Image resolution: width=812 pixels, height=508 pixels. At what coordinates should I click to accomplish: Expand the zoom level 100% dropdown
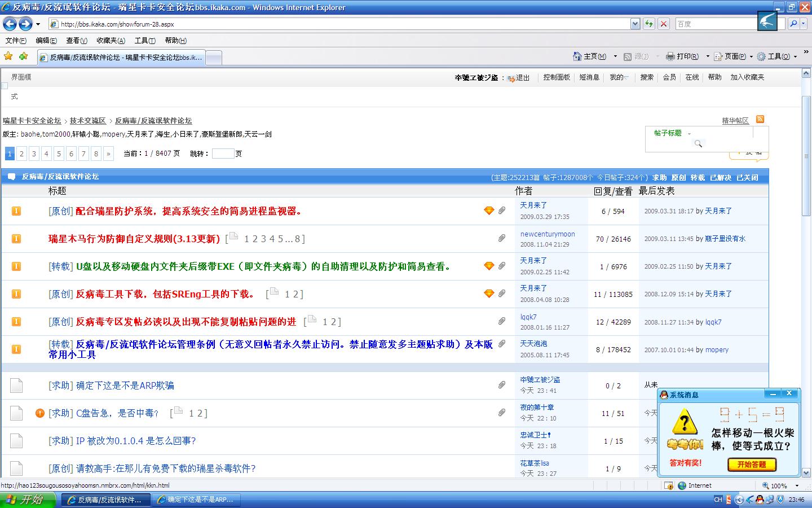[x=797, y=485]
